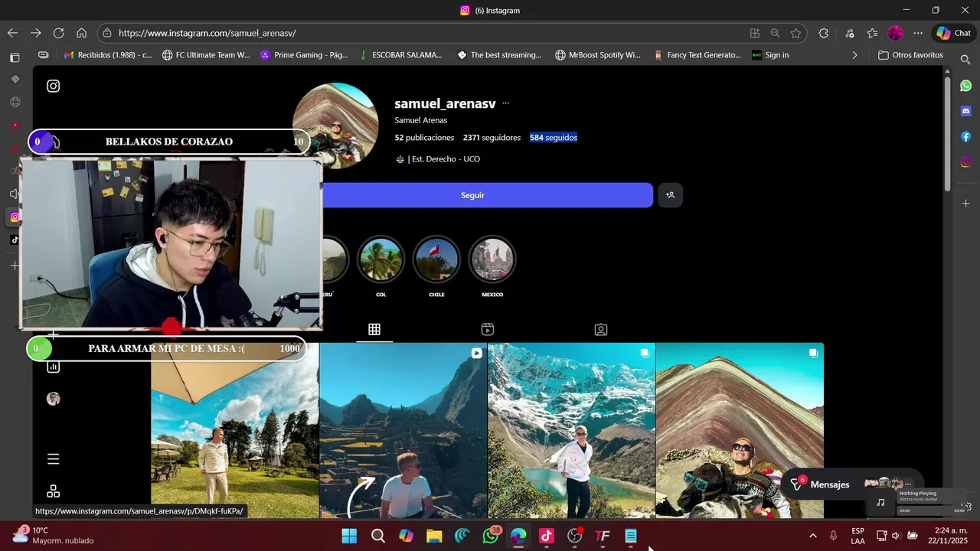Open the Meta apps grid icon
The height and width of the screenshot is (551, 980).
click(53, 491)
